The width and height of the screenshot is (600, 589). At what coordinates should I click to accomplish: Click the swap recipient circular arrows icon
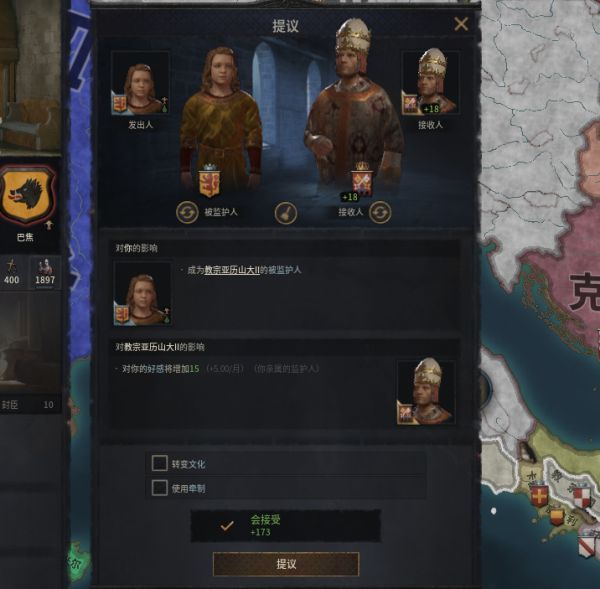click(x=380, y=212)
